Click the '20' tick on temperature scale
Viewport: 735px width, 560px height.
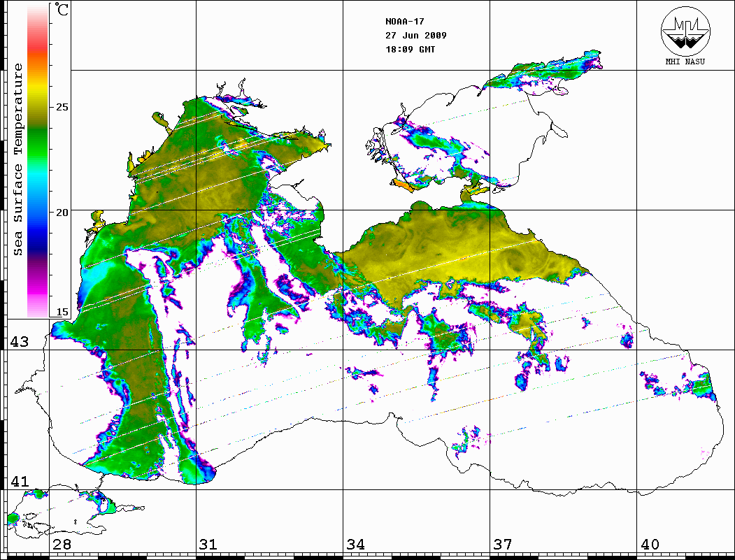[62, 213]
